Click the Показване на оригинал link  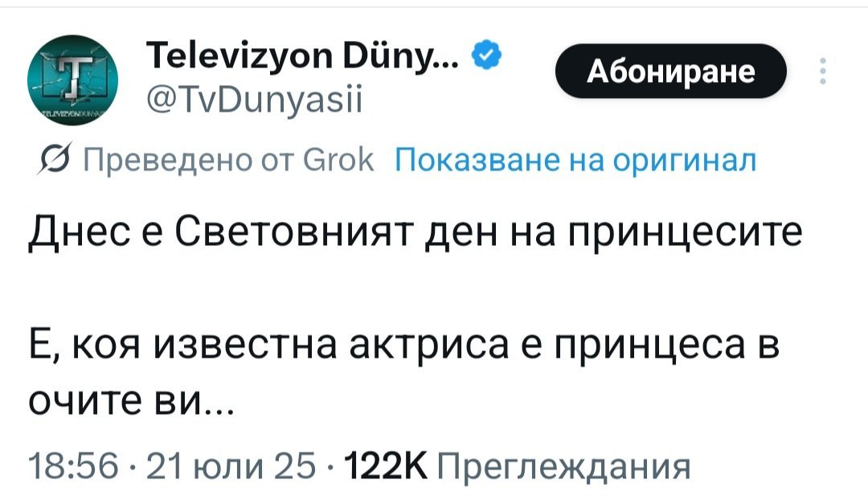(x=575, y=162)
